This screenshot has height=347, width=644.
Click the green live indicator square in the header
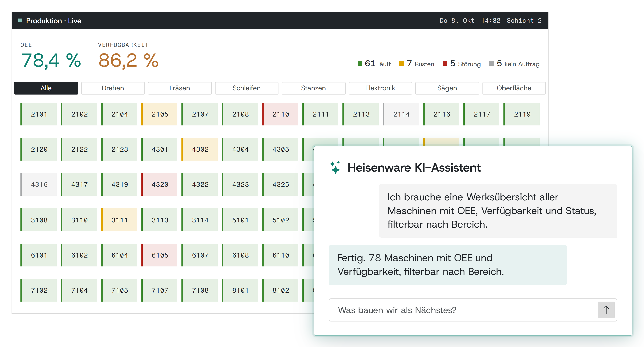point(20,20)
